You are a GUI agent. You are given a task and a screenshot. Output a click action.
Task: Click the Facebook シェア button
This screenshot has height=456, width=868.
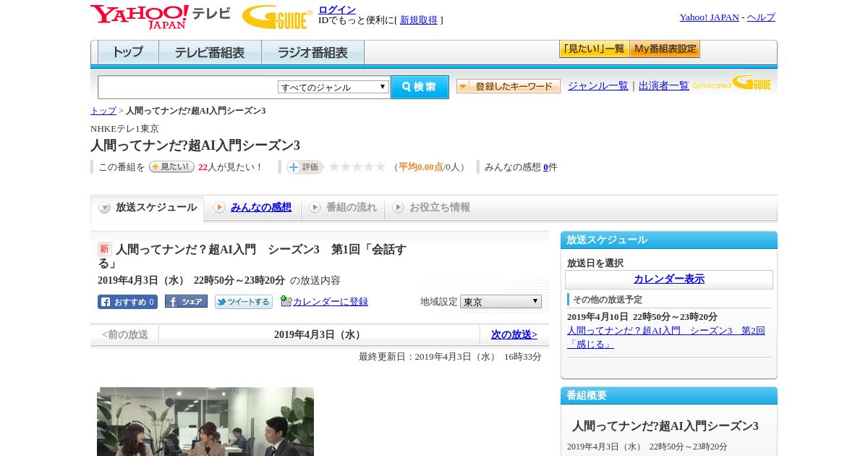click(x=186, y=302)
